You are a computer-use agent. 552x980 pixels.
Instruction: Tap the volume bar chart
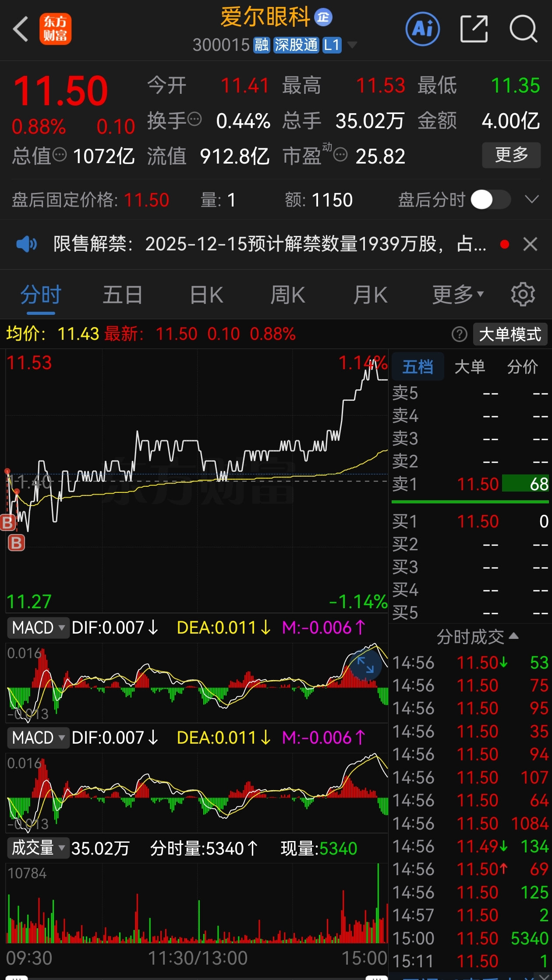point(197,903)
